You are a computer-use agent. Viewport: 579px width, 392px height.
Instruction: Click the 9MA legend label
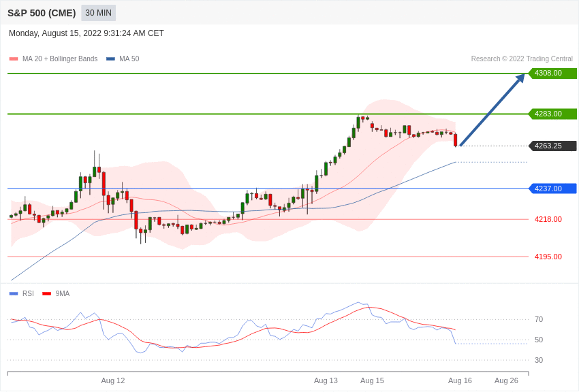(63, 293)
